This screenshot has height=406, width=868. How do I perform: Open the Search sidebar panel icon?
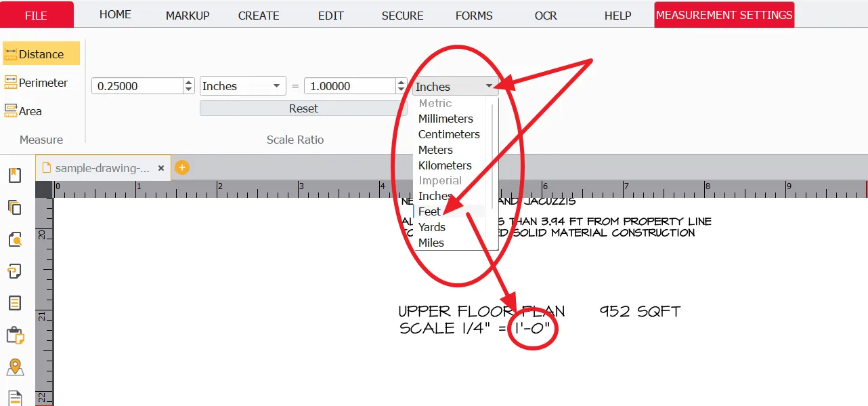tap(15, 239)
